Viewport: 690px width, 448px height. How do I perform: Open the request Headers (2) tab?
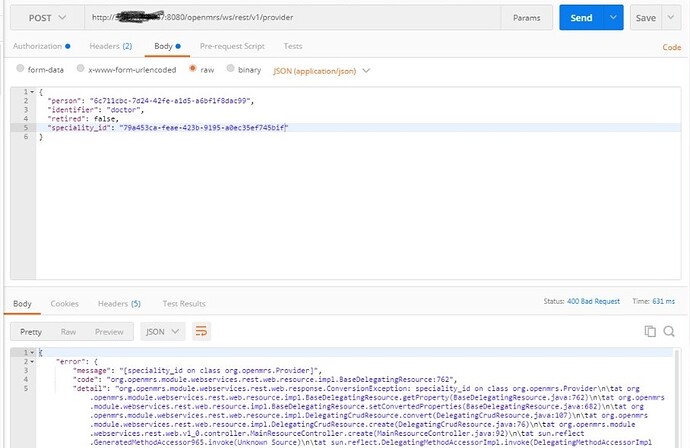[110, 46]
